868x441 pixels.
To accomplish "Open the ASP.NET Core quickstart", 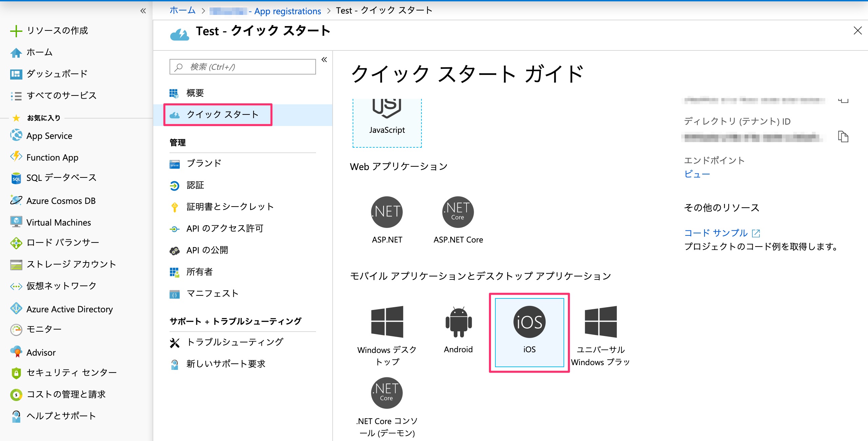I will pos(458,212).
